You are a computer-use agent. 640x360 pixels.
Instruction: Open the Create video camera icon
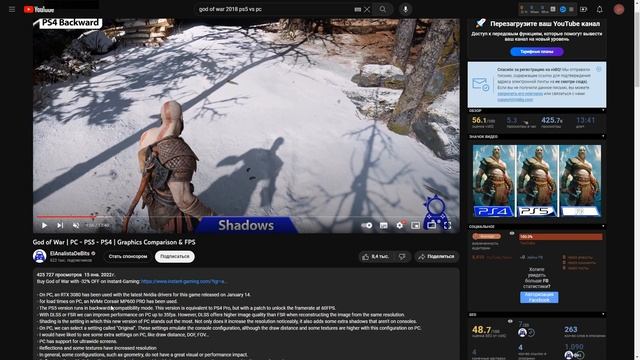click(x=583, y=9)
